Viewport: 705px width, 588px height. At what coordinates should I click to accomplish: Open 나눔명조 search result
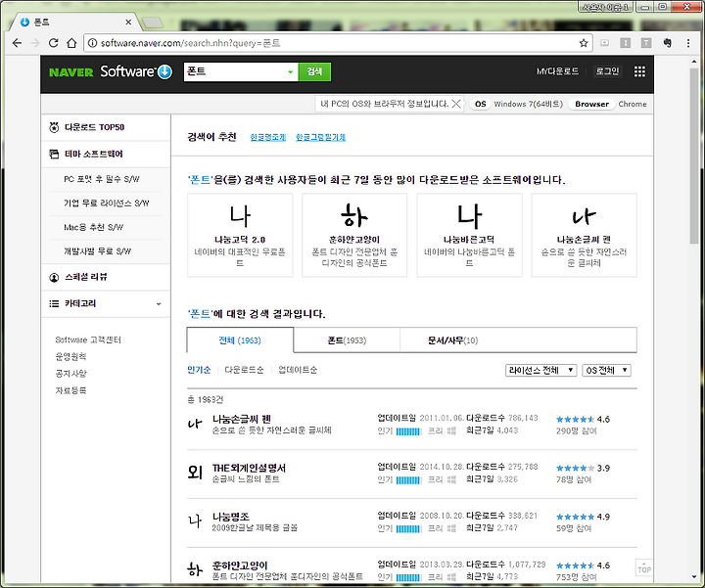[231, 517]
